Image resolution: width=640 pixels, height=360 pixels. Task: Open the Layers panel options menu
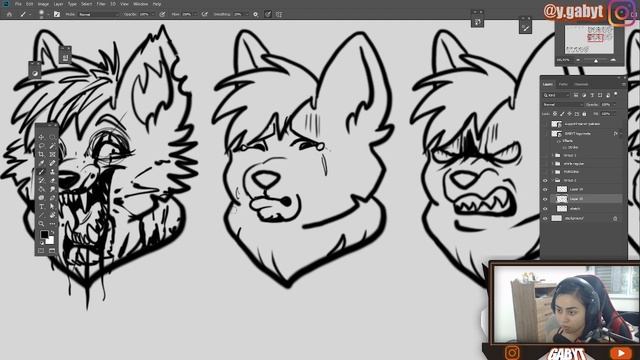tap(623, 84)
